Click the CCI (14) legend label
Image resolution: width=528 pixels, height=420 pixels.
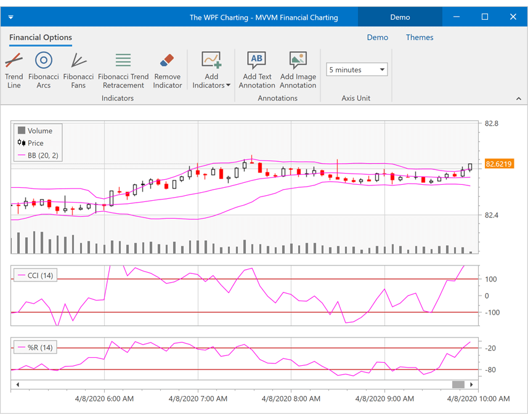(35, 275)
